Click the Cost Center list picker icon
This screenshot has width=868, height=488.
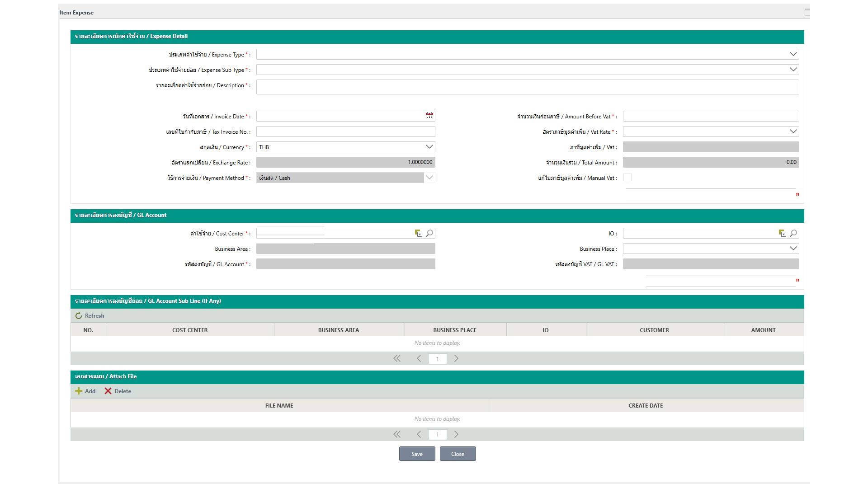click(419, 233)
